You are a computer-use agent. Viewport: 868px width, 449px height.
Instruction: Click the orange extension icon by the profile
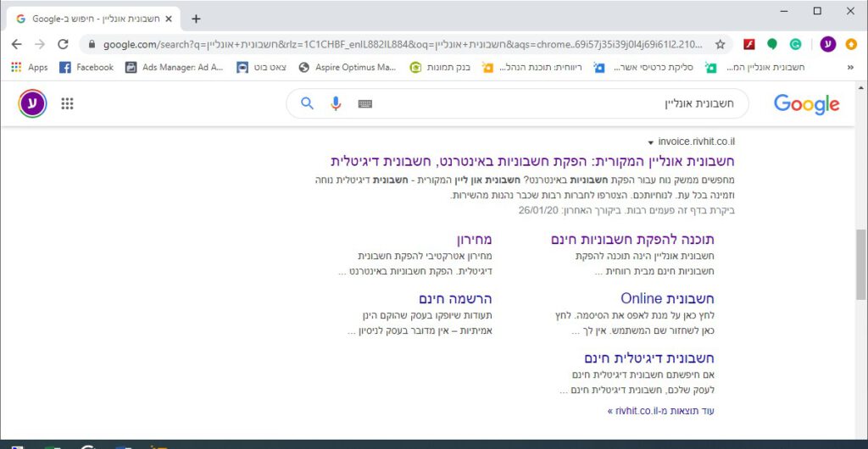(851, 44)
